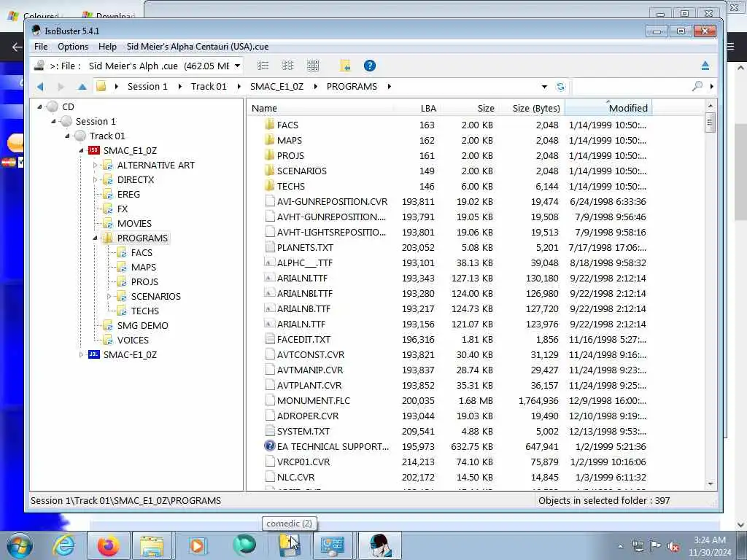Select SMG DEMO folder in tree
747x560 pixels.
pos(142,326)
